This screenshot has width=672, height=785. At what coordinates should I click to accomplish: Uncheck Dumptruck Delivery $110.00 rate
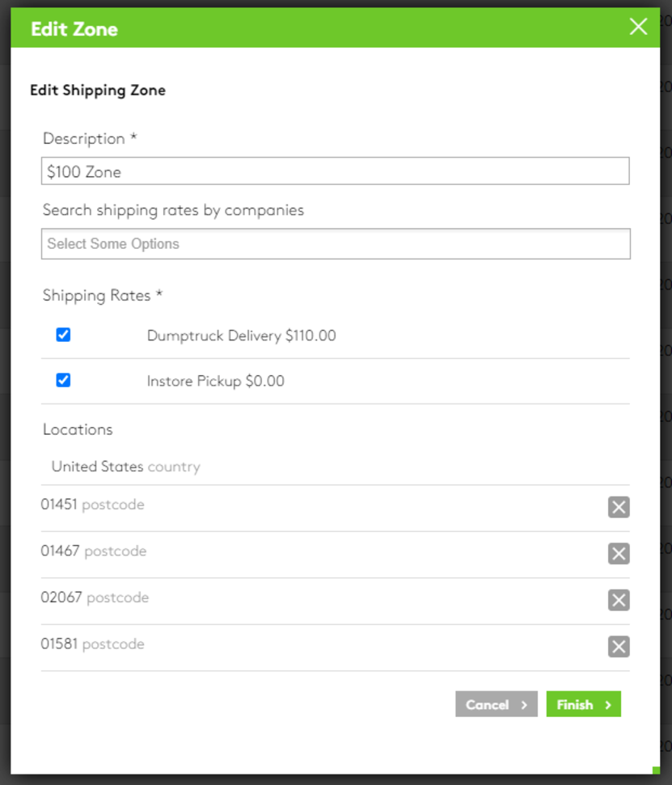click(x=63, y=335)
